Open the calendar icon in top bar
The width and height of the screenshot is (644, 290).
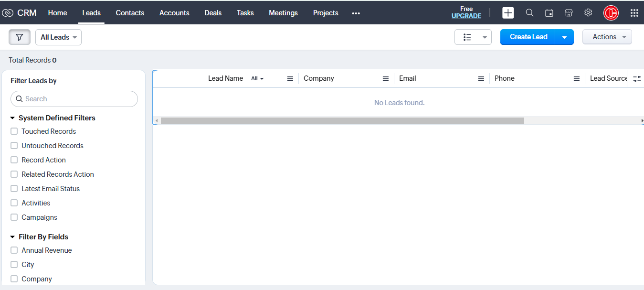point(549,13)
